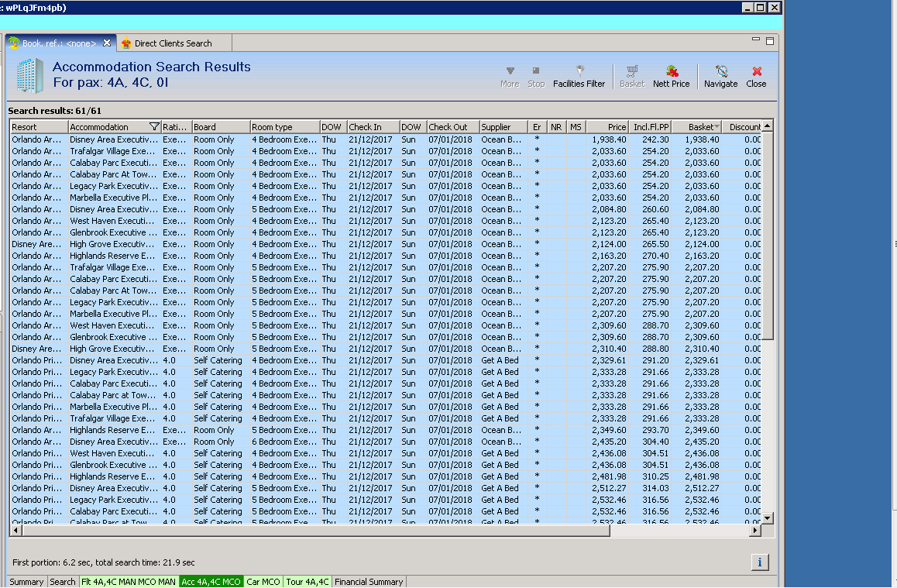Viewport: 897px width, 588px height.
Task: Click horizontal scrollbar left arrow
Action: click(15, 531)
